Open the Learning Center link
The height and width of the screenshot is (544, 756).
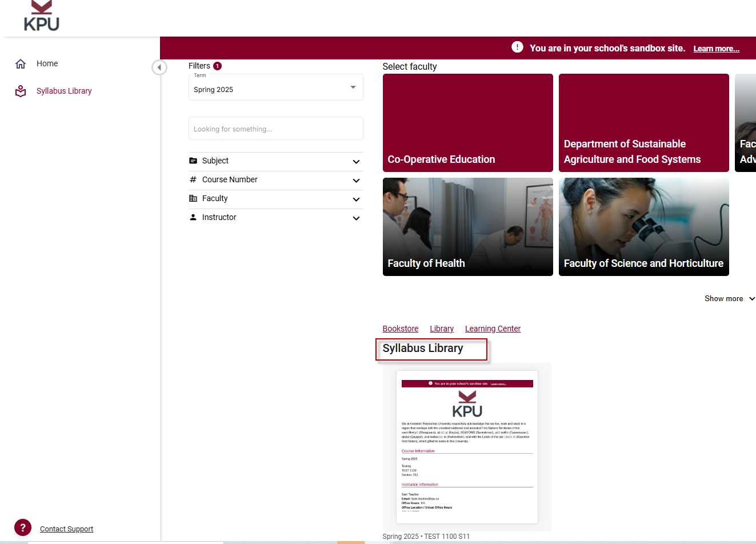point(493,329)
